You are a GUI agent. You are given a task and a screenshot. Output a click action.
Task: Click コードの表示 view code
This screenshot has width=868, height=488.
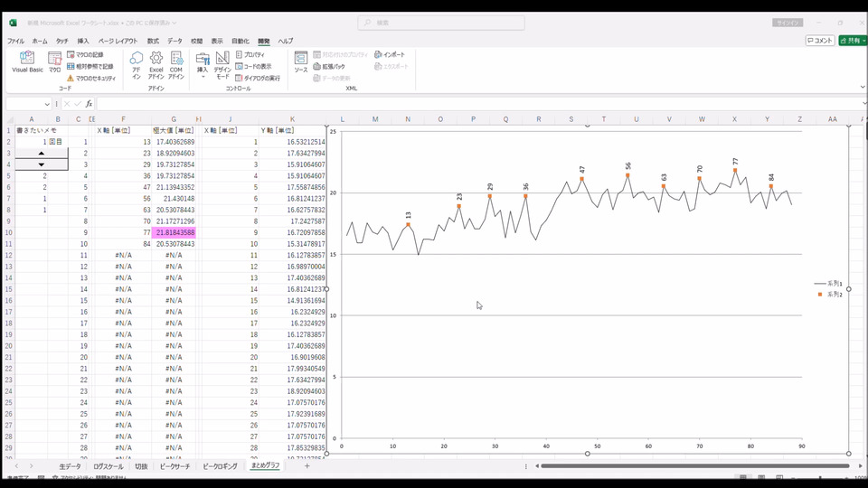253,66
